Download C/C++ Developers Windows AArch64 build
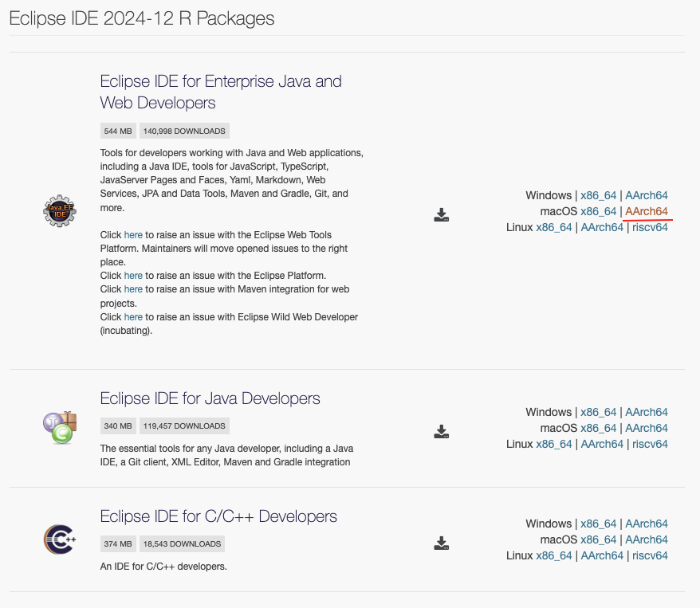Screen dimensions: 700x608 647,524
